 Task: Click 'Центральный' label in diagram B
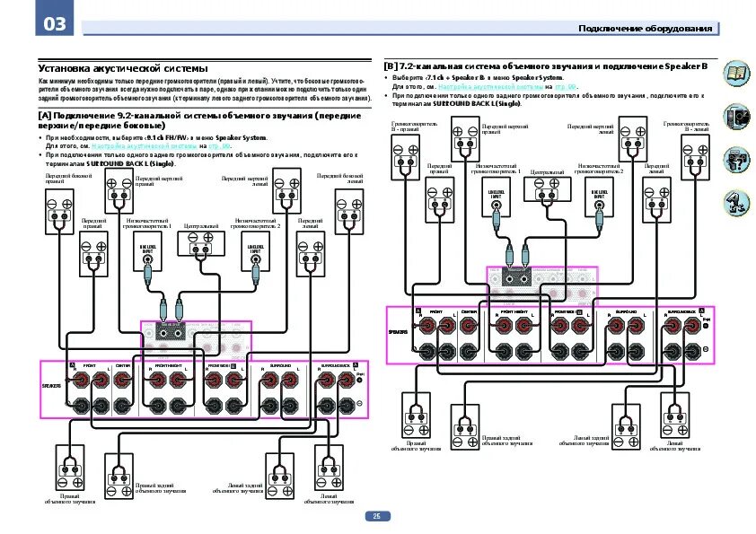[547, 172]
